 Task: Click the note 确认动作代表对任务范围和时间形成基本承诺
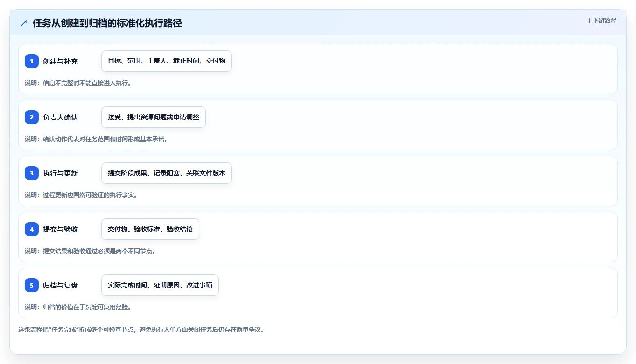tap(104, 139)
